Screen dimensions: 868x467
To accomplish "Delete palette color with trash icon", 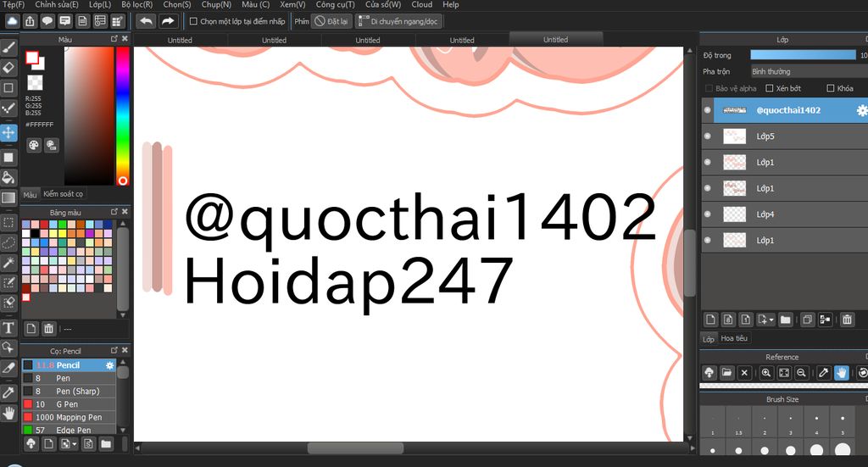I will pyautogui.click(x=48, y=329).
